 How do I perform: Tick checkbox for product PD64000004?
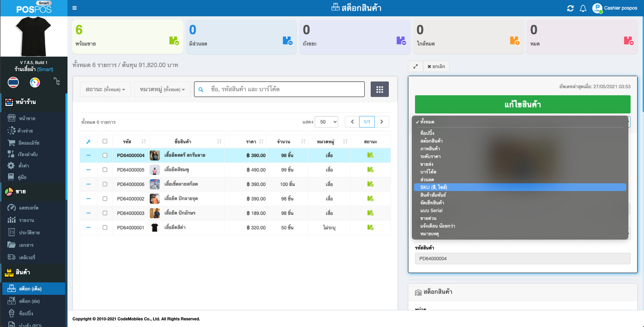(x=105, y=155)
